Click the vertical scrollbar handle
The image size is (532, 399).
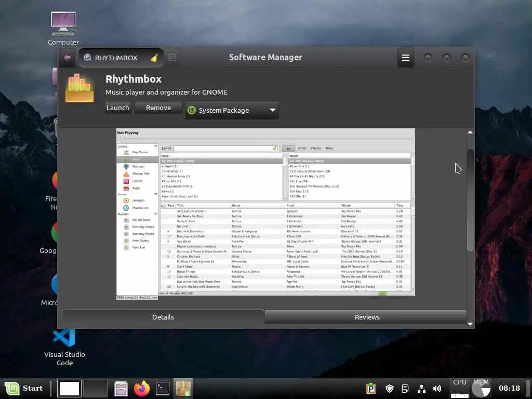[470, 200]
